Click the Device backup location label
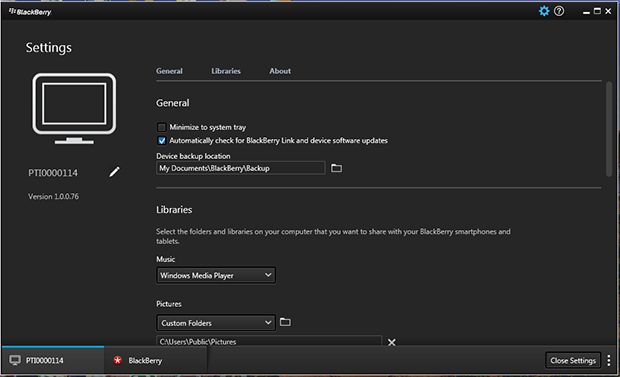The width and height of the screenshot is (620, 377). pyautogui.click(x=193, y=156)
